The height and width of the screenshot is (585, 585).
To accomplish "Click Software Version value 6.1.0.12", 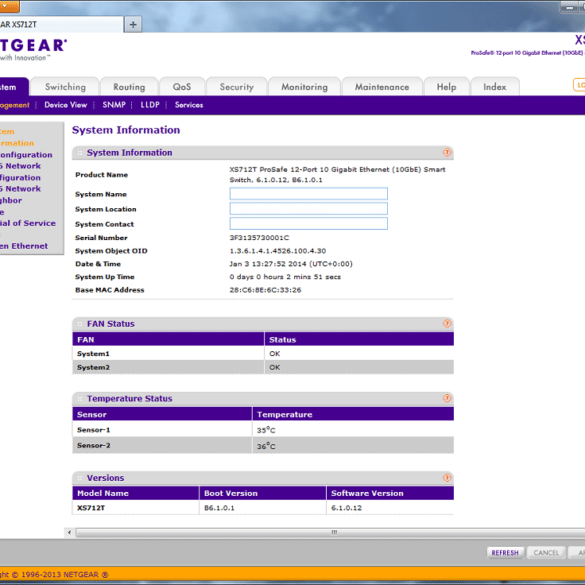I will pos(346,508).
